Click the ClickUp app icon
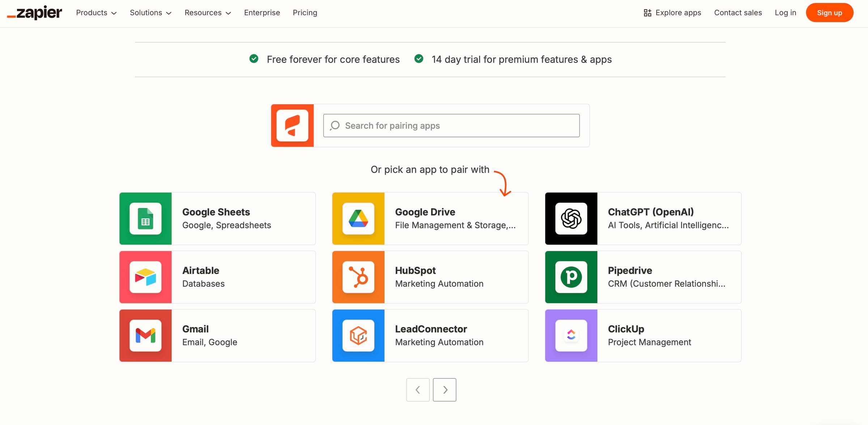 pos(571,335)
